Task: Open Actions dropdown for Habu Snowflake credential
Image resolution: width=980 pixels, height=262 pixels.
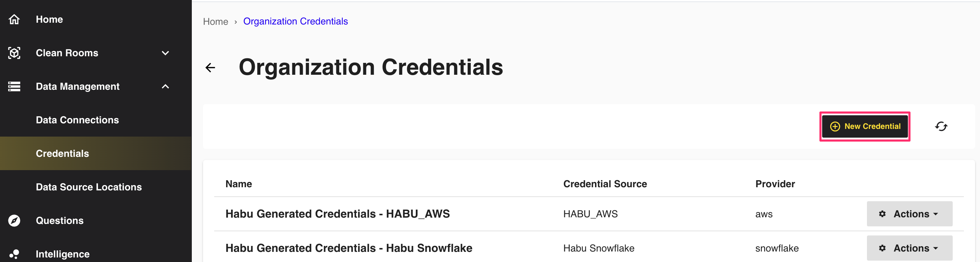Action: (x=909, y=248)
